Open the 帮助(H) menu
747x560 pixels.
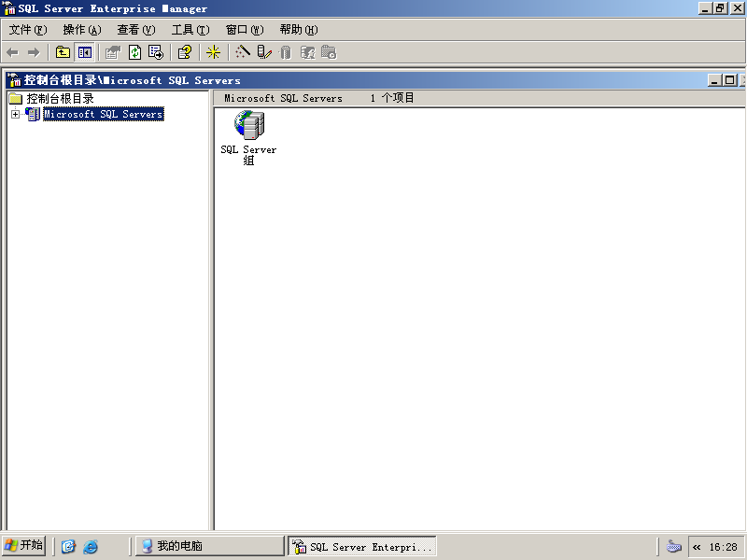(299, 30)
